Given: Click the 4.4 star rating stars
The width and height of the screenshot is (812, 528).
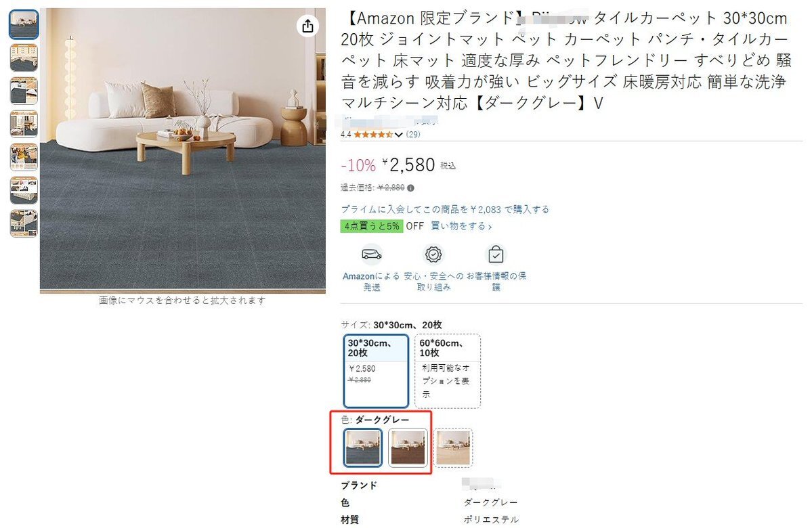Looking at the screenshot, I should 373,134.
